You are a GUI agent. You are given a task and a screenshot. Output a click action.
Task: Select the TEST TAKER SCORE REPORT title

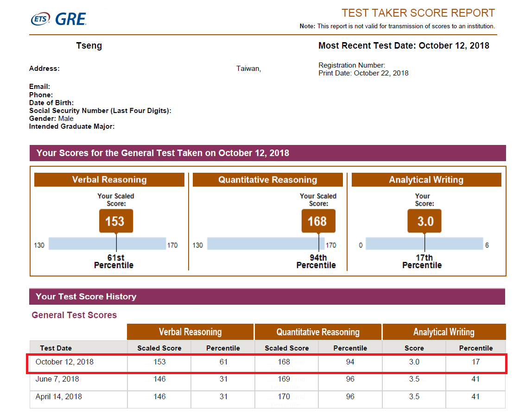tap(418, 13)
